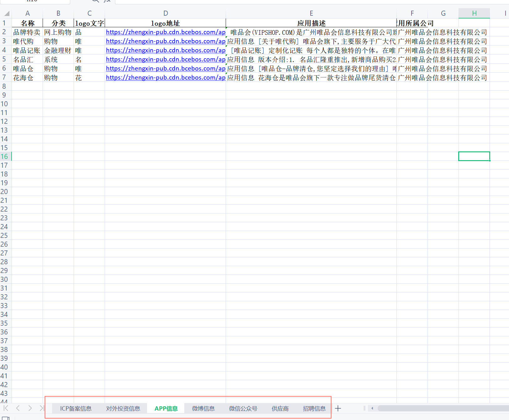Open the logo URL link for 唯品仓
The width and height of the screenshot is (509, 420).
[165, 68]
